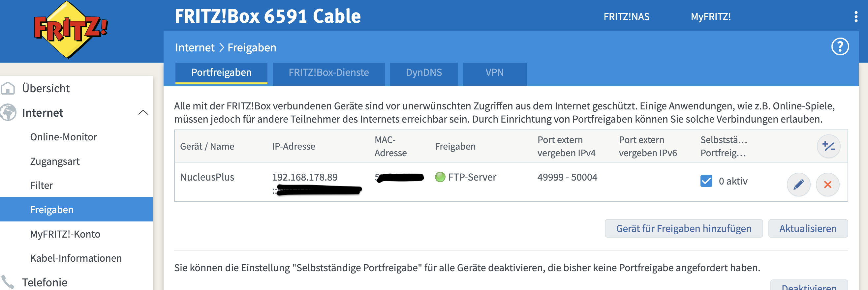Uncheck the self-managed port sharing checkbox
The image size is (868, 290).
[706, 181]
